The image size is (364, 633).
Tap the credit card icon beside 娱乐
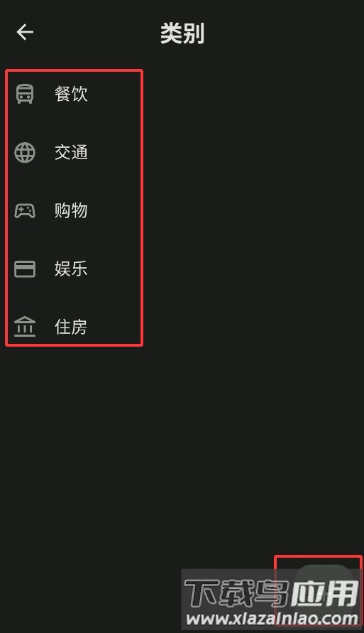pos(25,269)
